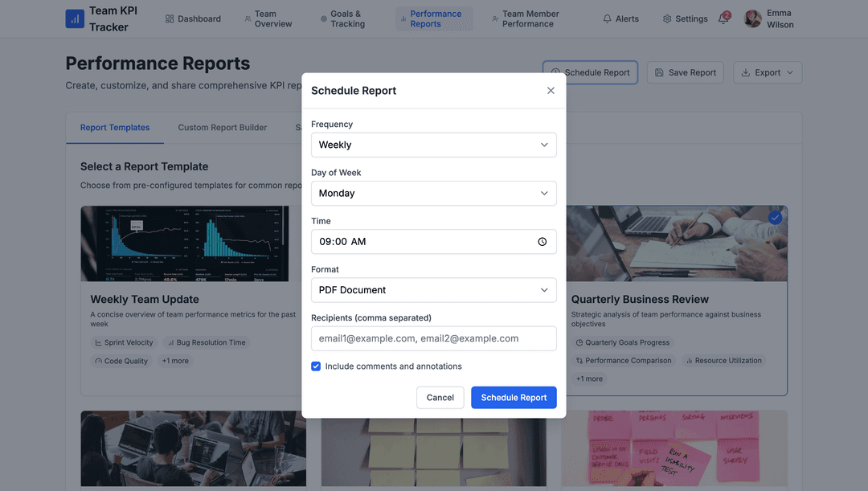Open the Day of Week dropdown
This screenshot has width=868, height=491.
434,193
